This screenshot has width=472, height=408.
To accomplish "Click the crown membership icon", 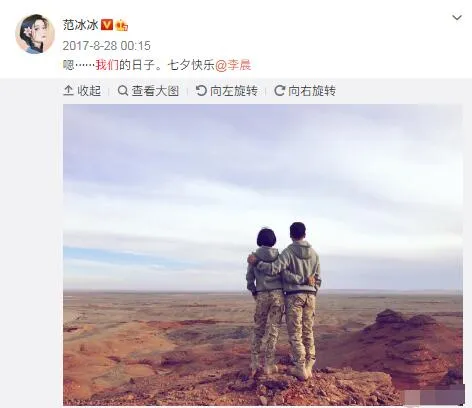I will [x=122, y=25].
